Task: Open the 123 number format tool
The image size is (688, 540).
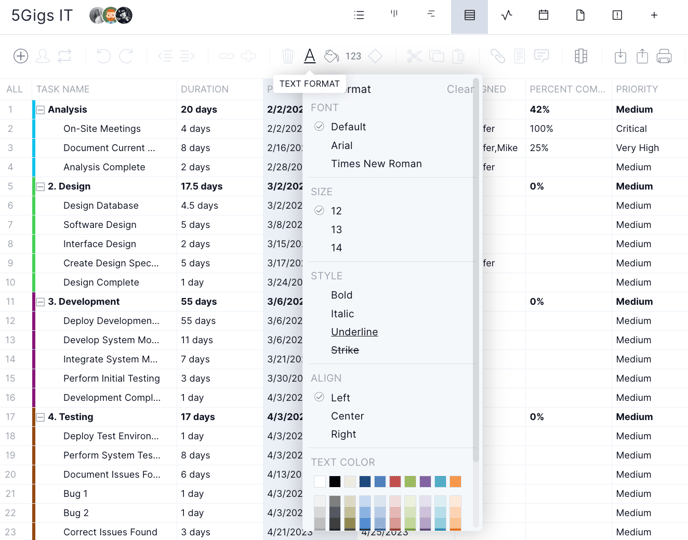Action: coord(353,56)
